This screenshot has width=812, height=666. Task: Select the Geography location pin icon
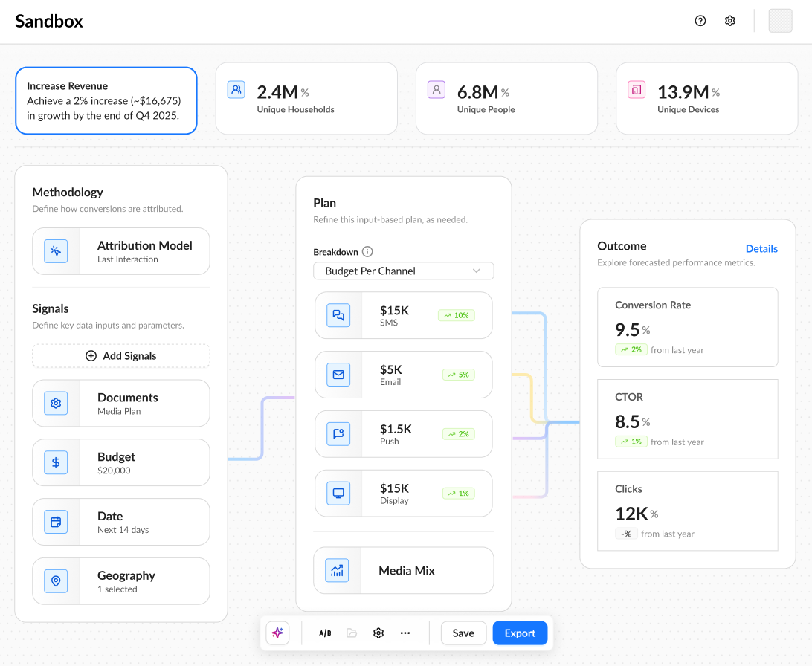(x=56, y=581)
